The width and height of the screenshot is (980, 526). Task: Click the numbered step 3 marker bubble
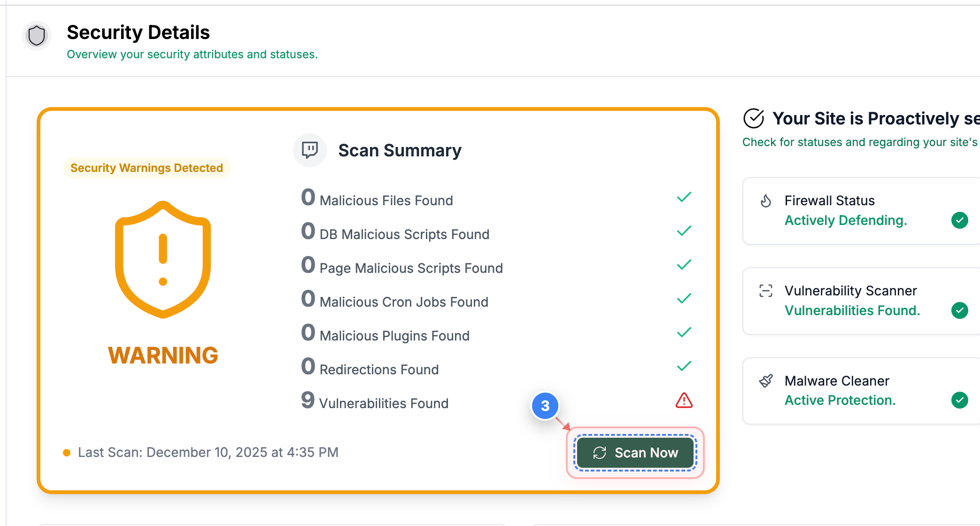point(545,406)
